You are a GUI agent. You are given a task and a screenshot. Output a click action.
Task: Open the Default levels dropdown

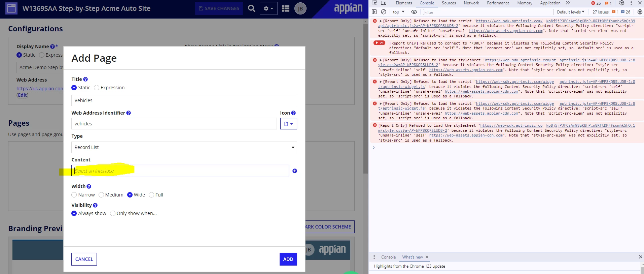click(x=571, y=12)
